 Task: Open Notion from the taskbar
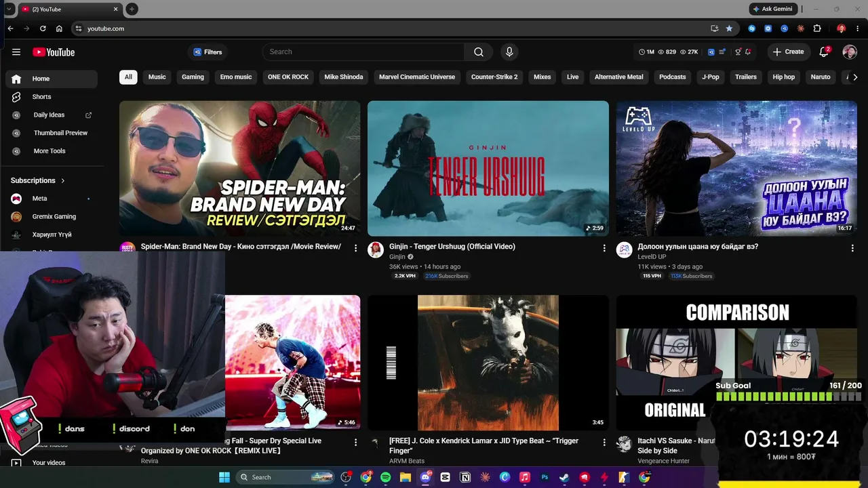(465, 477)
